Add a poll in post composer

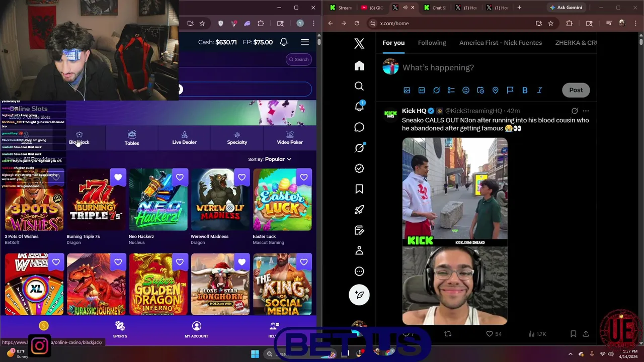pyautogui.click(x=451, y=90)
